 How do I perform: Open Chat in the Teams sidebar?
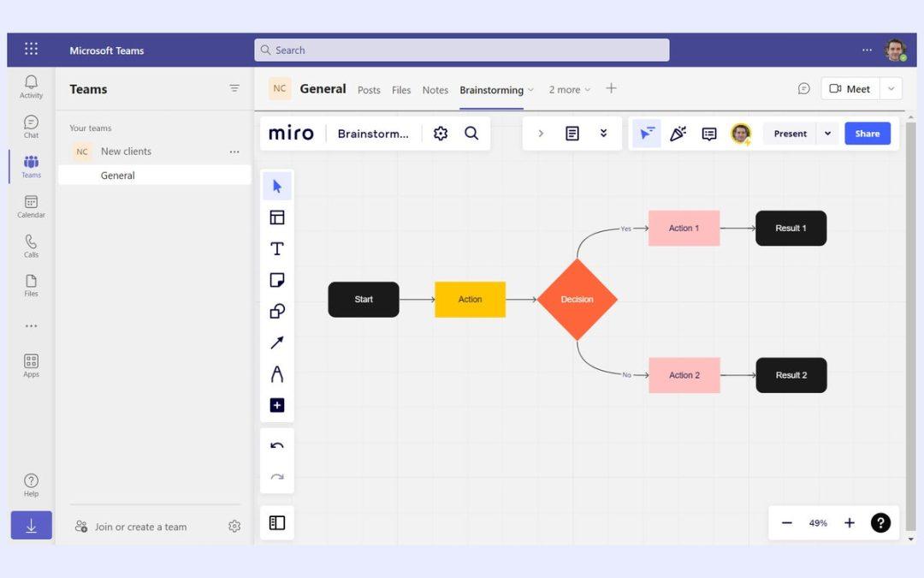[x=32, y=126]
